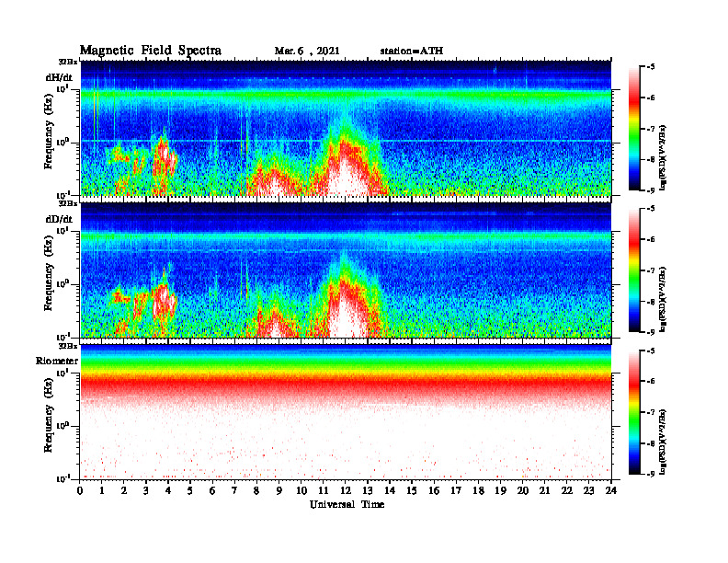Click the dH/dt colorbar's log(PSD) axis label

(663, 157)
